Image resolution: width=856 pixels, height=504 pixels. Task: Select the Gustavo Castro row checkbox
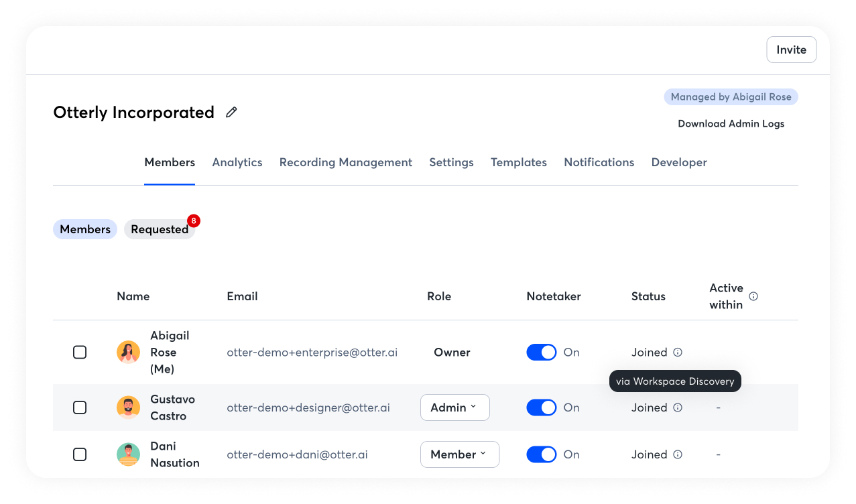click(x=80, y=407)
